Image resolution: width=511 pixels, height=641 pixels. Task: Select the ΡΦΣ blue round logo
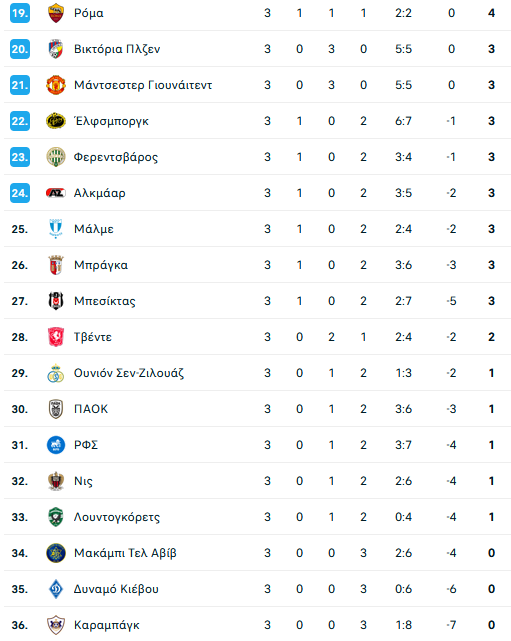pyautogui.click(x=56, y=445)
